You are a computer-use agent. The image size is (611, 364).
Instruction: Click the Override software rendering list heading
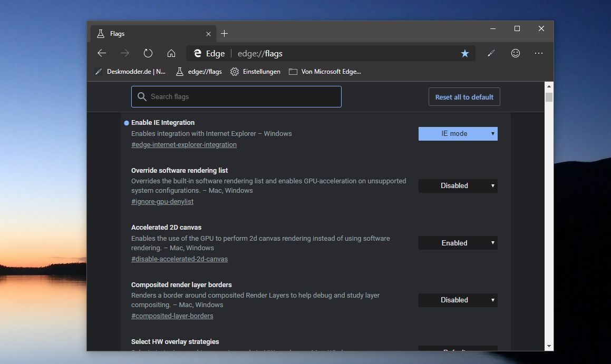tap(179, 171)
